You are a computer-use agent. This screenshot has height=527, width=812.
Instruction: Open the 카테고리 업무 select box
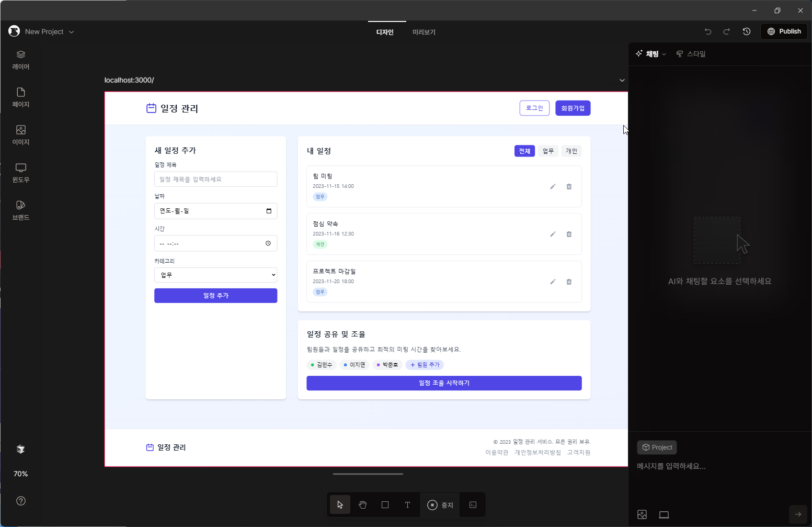(215, 275)
